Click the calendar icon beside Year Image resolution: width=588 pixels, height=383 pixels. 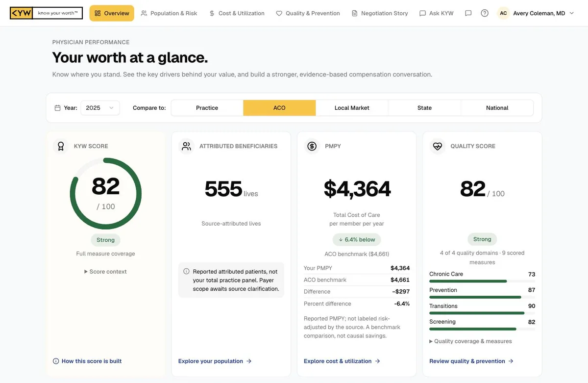[x=57, y=108]
